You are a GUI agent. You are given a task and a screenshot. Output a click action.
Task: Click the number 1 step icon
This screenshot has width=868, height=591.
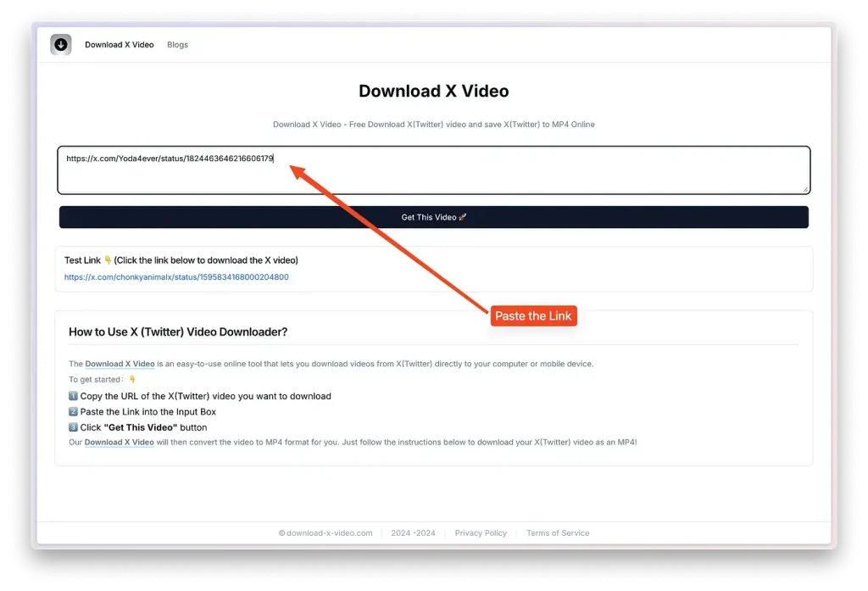pos(73,396)
